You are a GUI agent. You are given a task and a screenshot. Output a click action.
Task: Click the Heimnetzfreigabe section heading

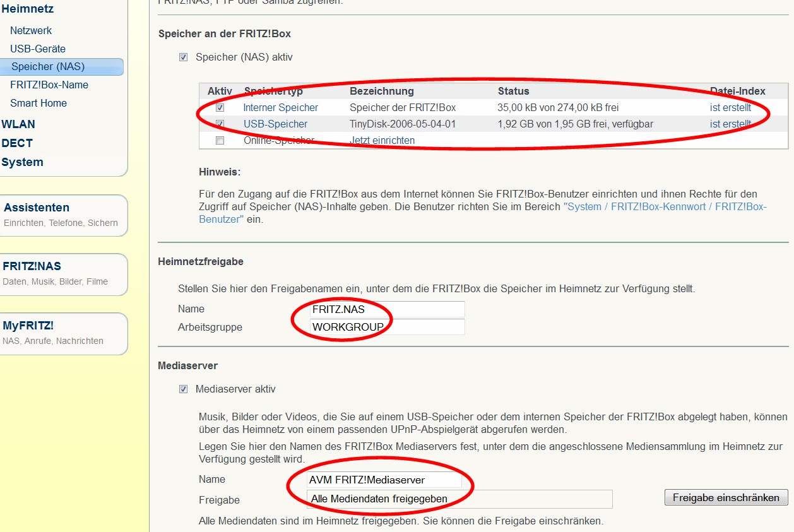(201, 261)
